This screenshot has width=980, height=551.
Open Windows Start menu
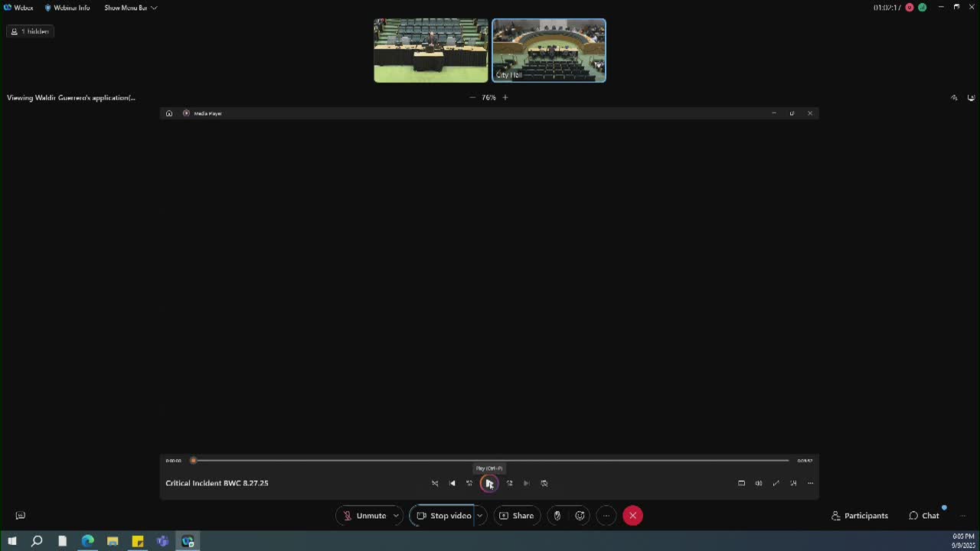point(11,541)
